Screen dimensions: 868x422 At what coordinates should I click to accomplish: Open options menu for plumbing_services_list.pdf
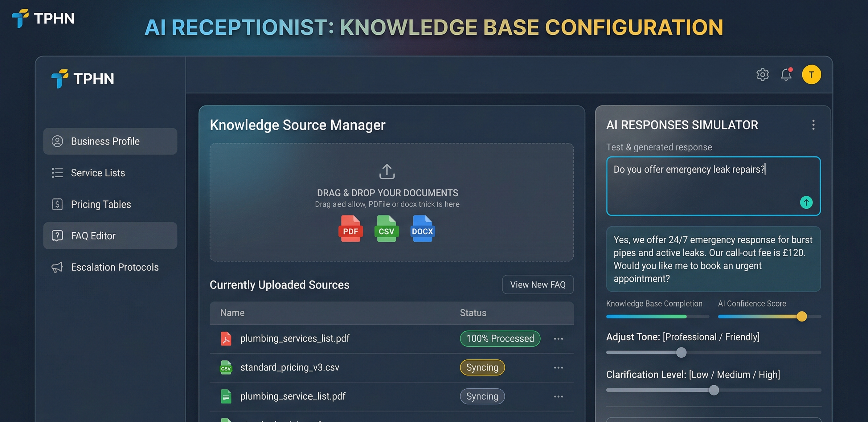pos(558,339)
